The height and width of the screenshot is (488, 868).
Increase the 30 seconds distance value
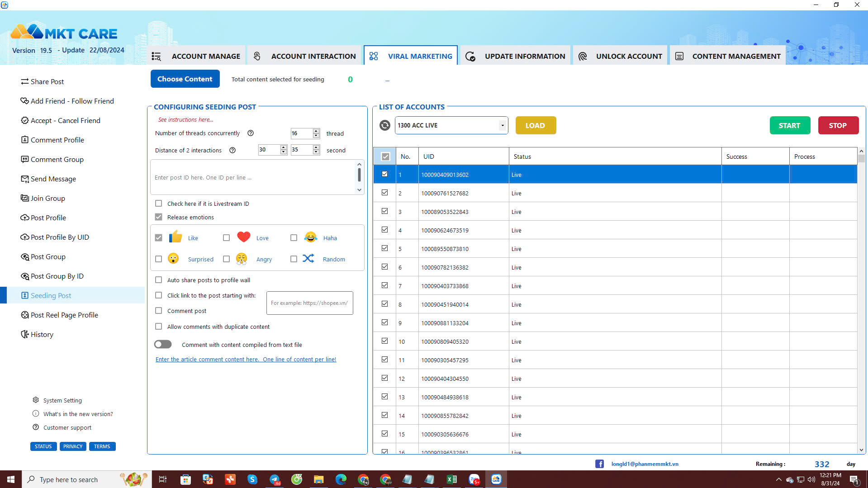pos(284,147)
